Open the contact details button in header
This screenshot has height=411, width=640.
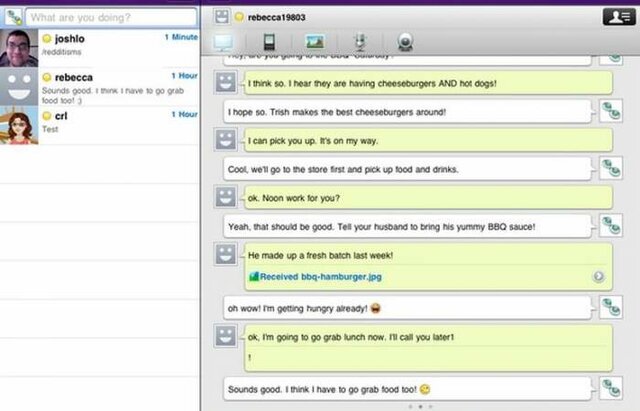pos(619,17)
